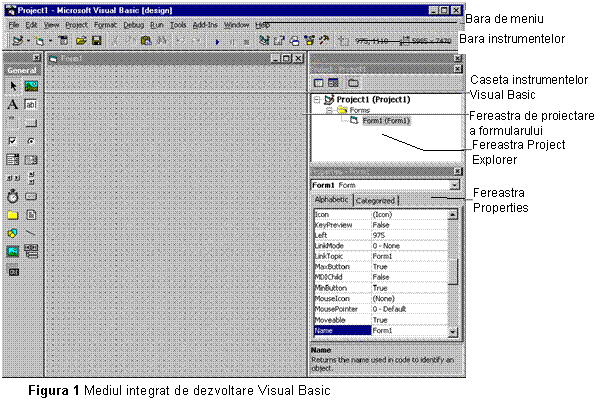609x412 pixels.
Task: Select the CommandButton control tool
Action: click(x=31, y=123)
